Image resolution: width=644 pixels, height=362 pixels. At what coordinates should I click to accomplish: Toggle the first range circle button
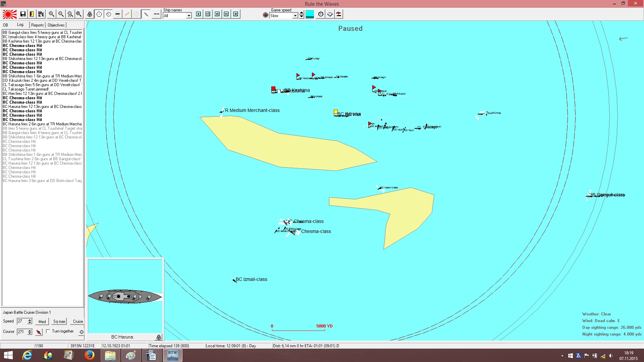coord(99,14)
